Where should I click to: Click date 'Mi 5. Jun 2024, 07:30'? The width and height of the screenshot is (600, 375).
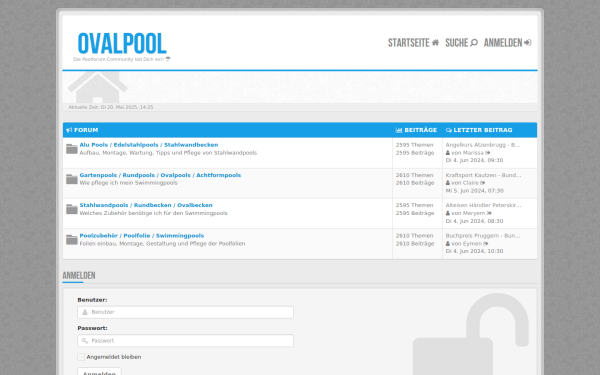point(474,191)
